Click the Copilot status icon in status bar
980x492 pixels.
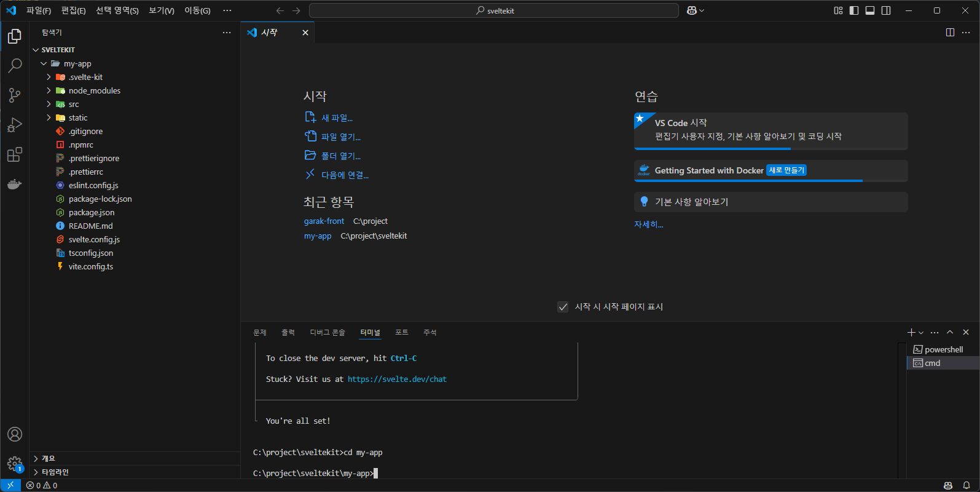[948, 485]
